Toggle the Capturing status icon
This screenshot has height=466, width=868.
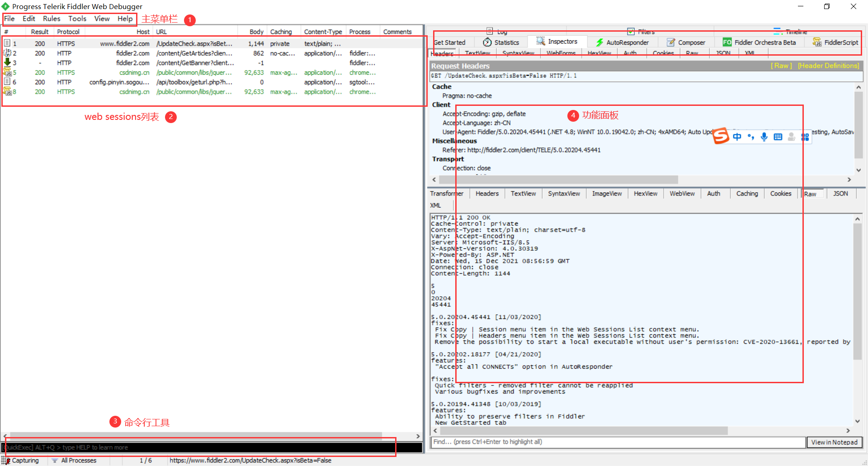tap(5, 461)
